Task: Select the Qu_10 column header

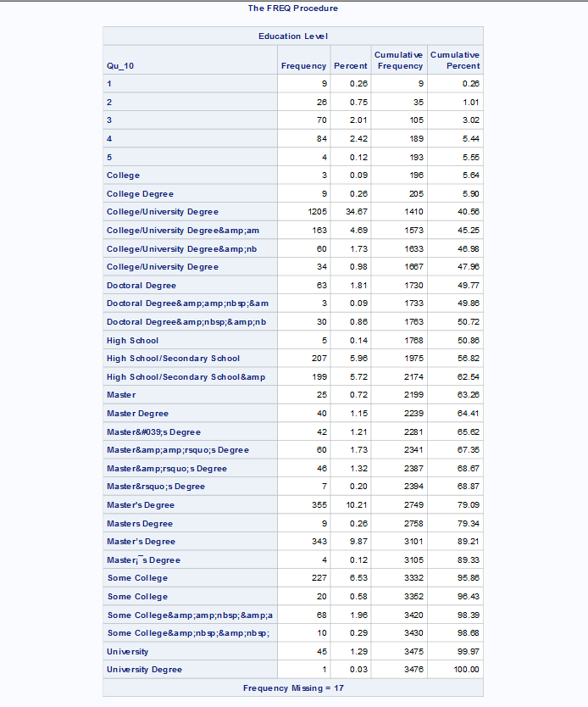Action: click(120, 66)
